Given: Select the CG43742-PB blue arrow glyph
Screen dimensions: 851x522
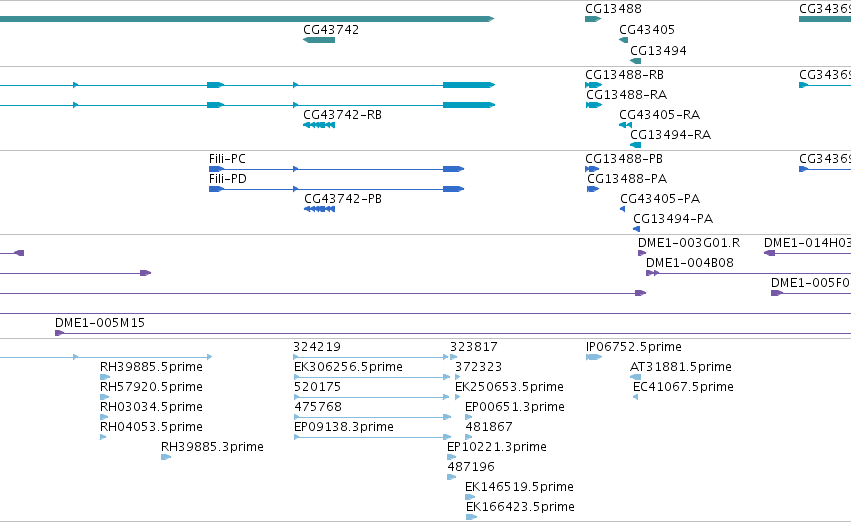Looking at the screenshot, I should 319,209.
